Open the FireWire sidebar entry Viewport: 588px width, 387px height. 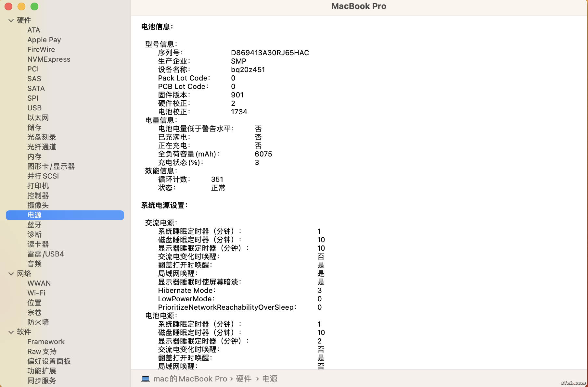click(41, 50)
